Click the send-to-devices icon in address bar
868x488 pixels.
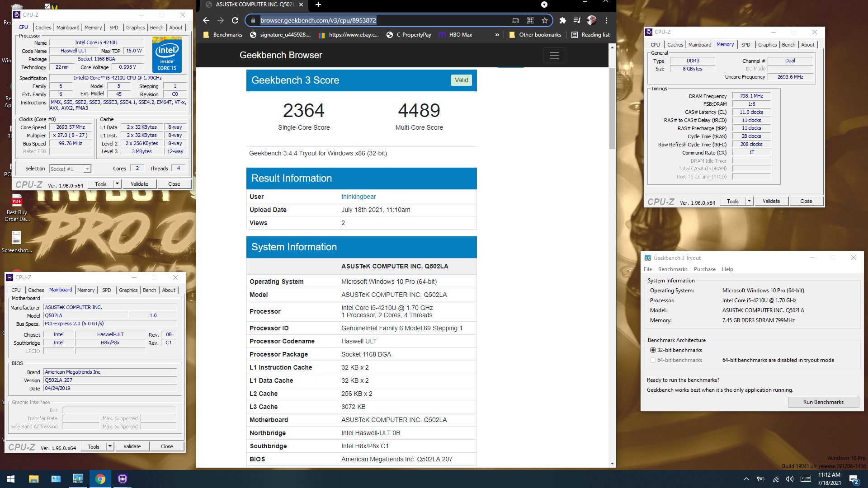click(515, 20)
